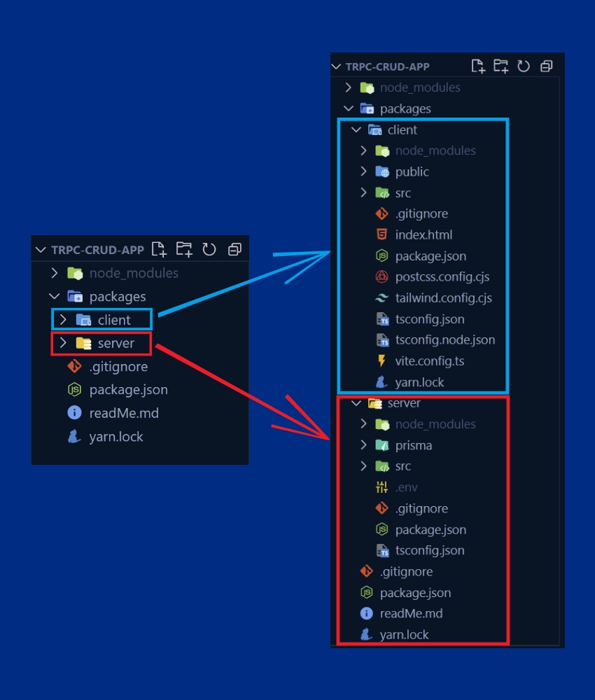Open root .gitignore in right panel
This screenshot has height=700, width=595.
[x=406, y=571]
